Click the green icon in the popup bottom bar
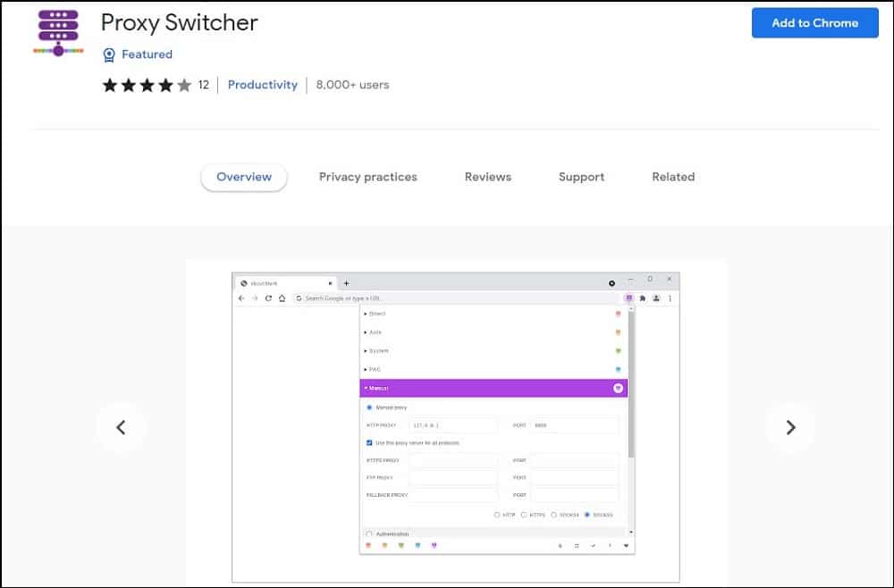 (401, 546)
